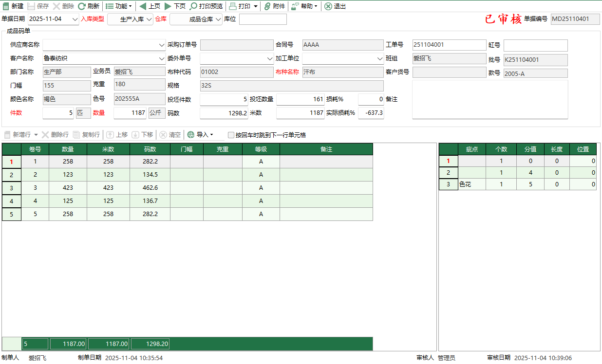Open 打印预览 print preview
The height and width of the screenshot is (364, 602).
tap(207, 7)
